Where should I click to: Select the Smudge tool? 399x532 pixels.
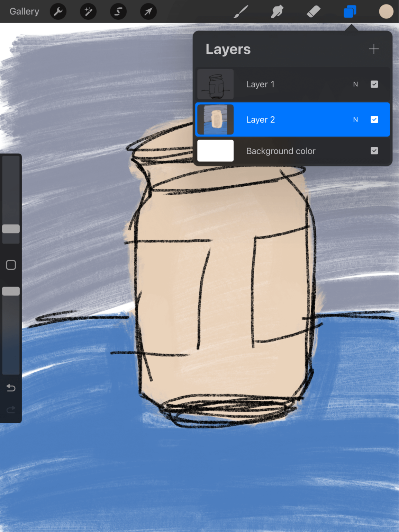278,11
